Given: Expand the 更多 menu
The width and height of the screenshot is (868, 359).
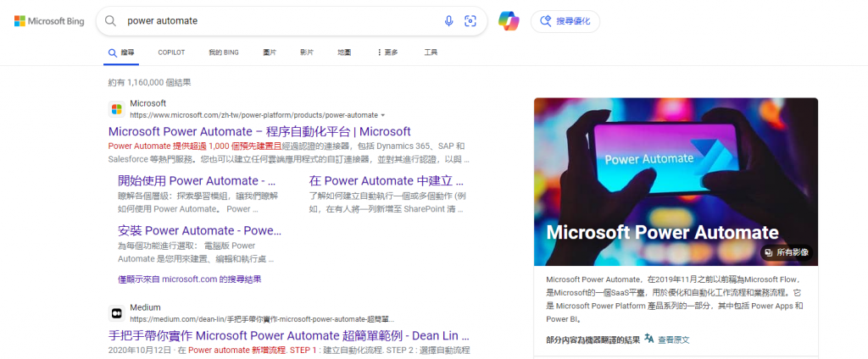Looking at the screenshot, I should point(387,52).
